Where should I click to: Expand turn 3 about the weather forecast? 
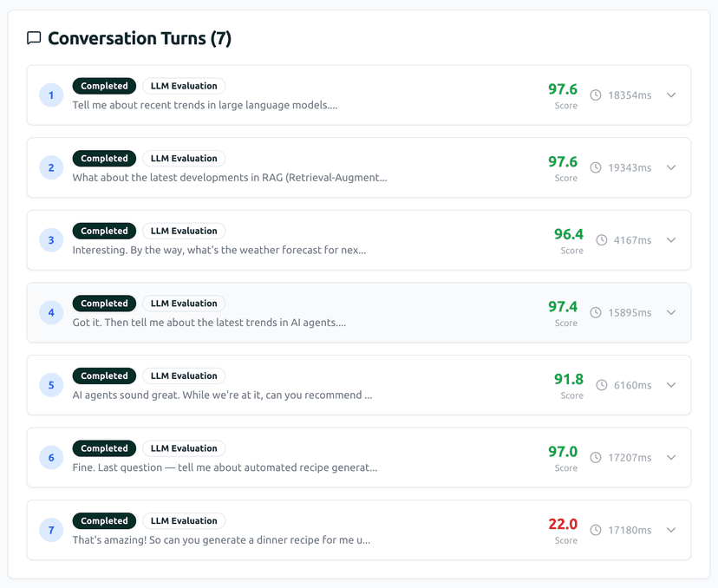(671, 240)
